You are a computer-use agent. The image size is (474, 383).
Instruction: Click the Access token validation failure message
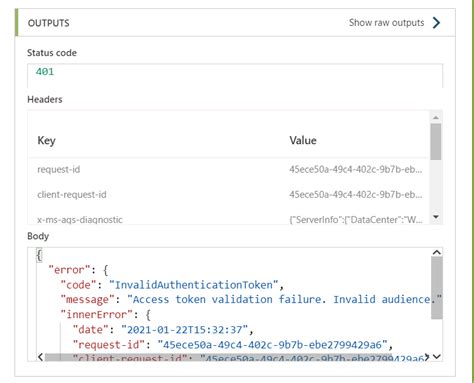tap(284, 299)
